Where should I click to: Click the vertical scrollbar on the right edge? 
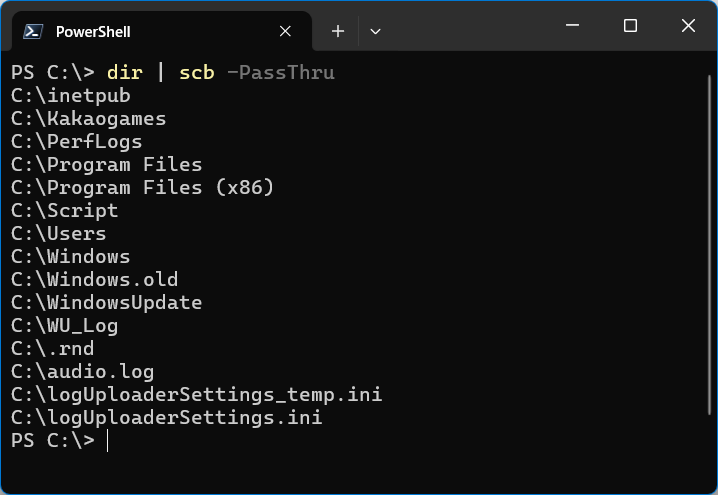click(x=709, y=245)
